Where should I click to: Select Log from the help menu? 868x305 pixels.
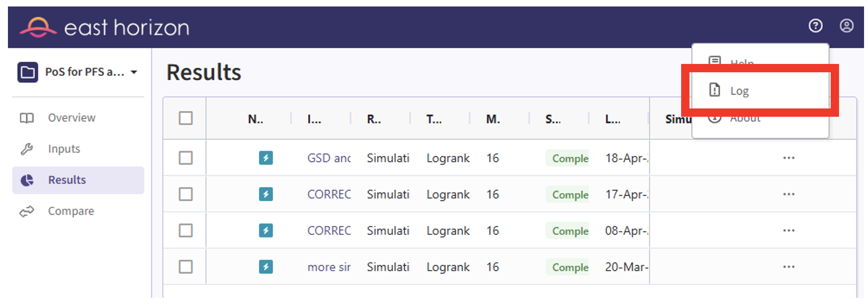739,91
